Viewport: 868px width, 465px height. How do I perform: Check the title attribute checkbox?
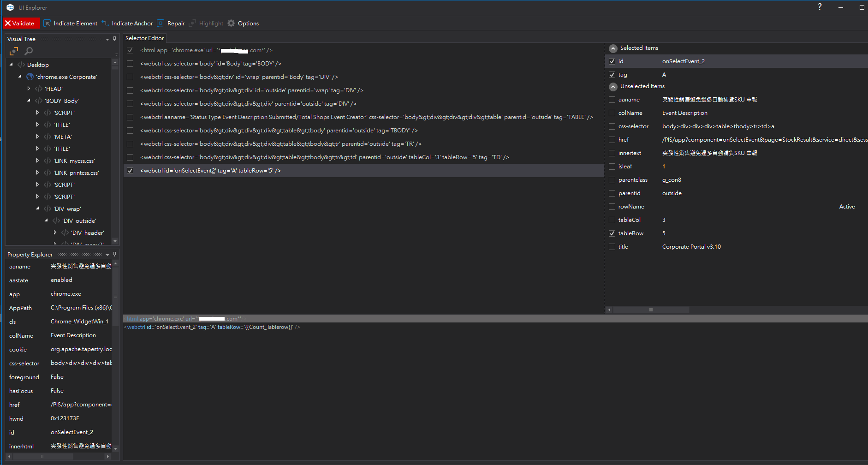[612, 247]
